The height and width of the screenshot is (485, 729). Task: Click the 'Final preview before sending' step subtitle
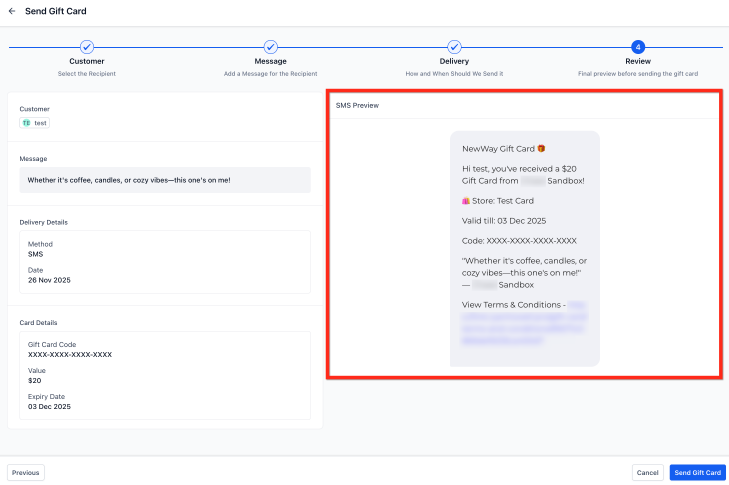[638, 74]
